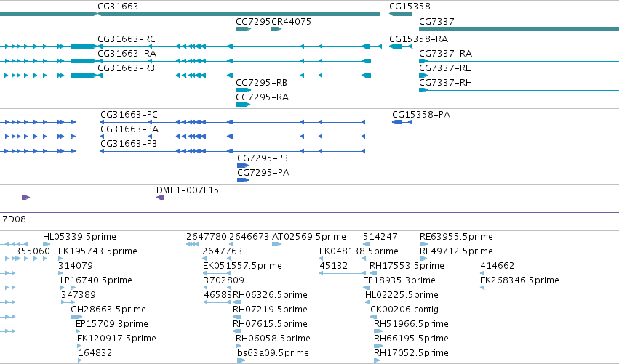Click EST RH07219.5prime
Viewport: 619px width, 364px height.
click(270, 310)
